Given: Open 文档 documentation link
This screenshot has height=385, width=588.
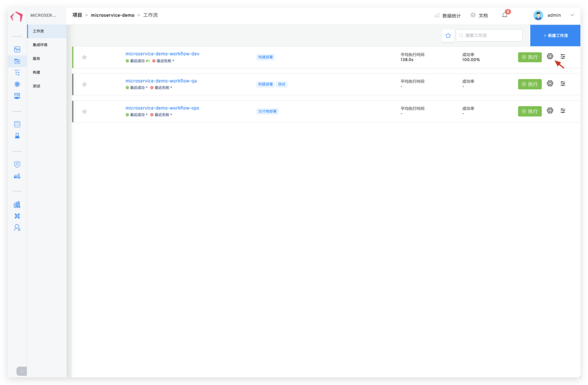Looking at the screenshot, I should [479, 15].
